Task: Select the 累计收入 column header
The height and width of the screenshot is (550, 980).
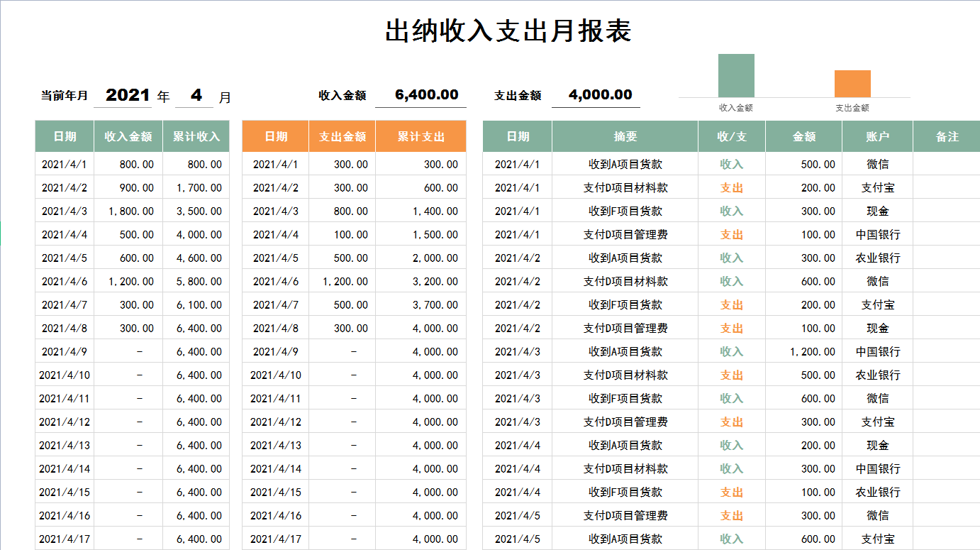Action: coord(196,136)
